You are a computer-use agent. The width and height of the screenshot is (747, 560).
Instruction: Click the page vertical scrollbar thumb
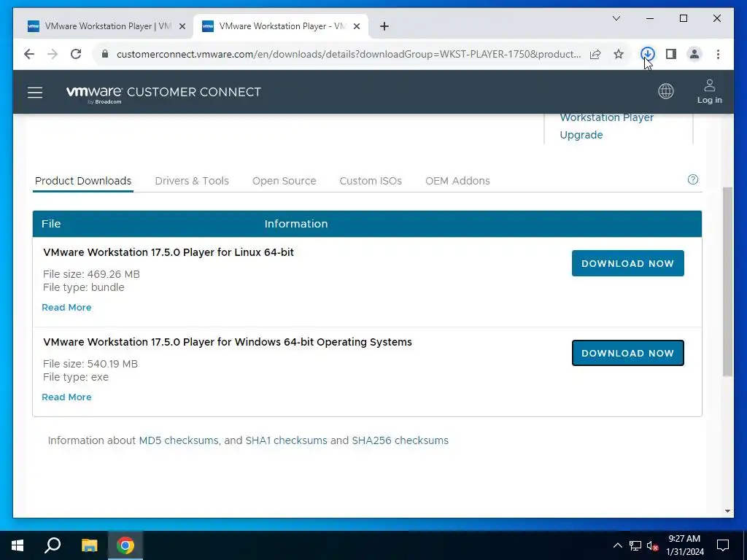tap(727, 282)
